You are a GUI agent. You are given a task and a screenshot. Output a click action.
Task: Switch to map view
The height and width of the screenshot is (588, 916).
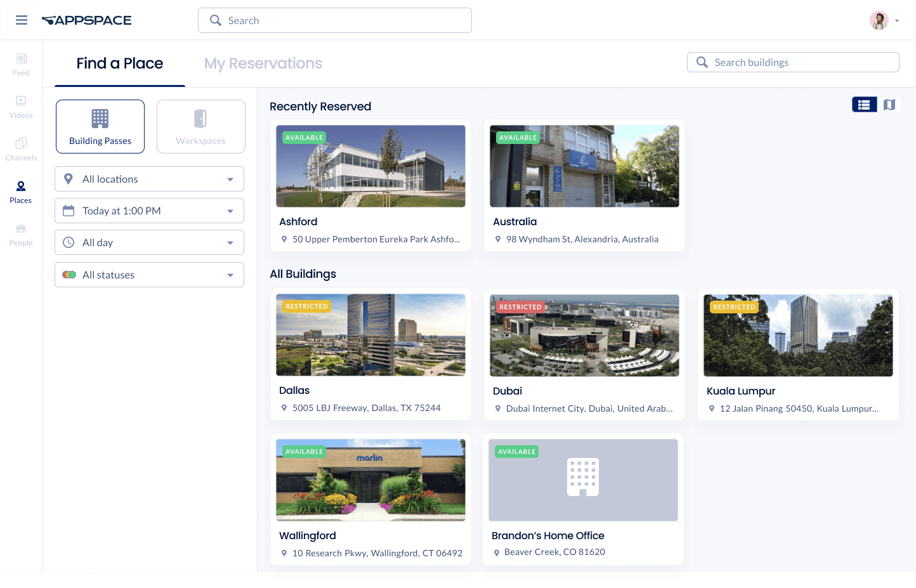coord(889,105)
